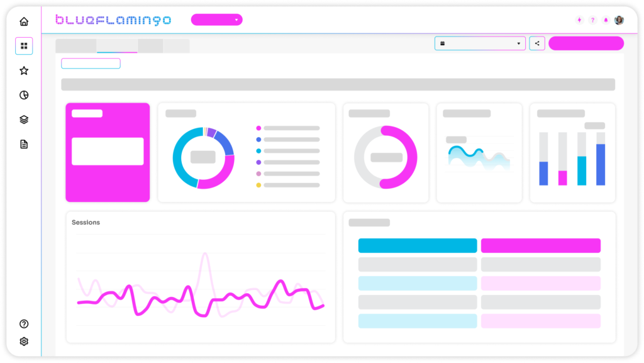Open settings gear at sidebar bottom
644x363 pixels.
pos(24,342)
